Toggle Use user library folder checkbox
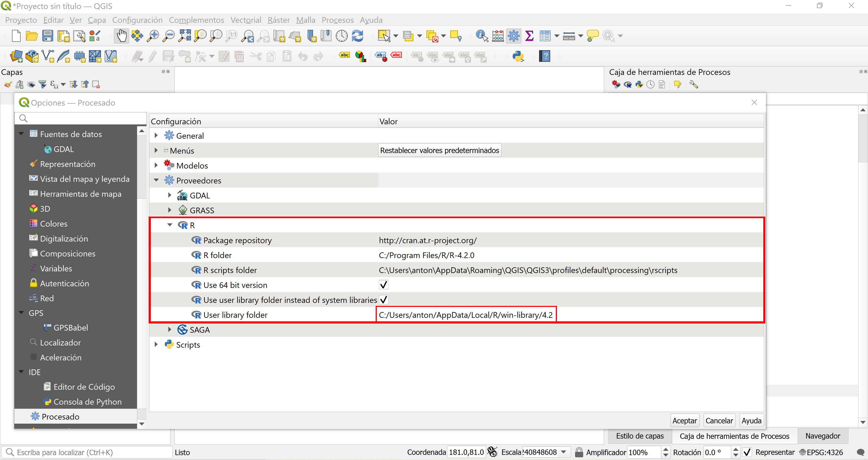The height and width of the screenshot is (460, 868). pyautogui.click(x=384, y=300)
